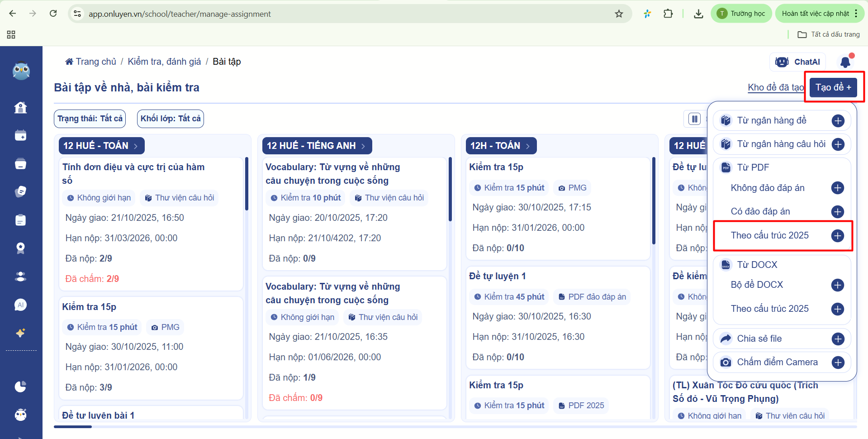Open Trạng thái: Tất cả filter
This screenshot has width=868, height=439.
(90, 119)
